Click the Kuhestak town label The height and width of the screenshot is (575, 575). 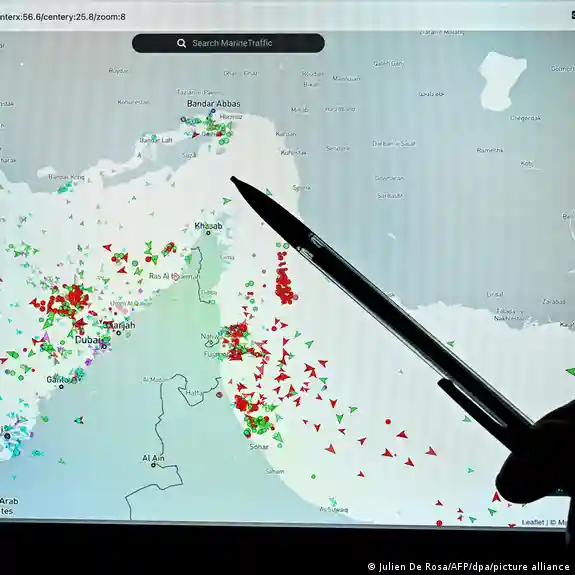(293, 152)
